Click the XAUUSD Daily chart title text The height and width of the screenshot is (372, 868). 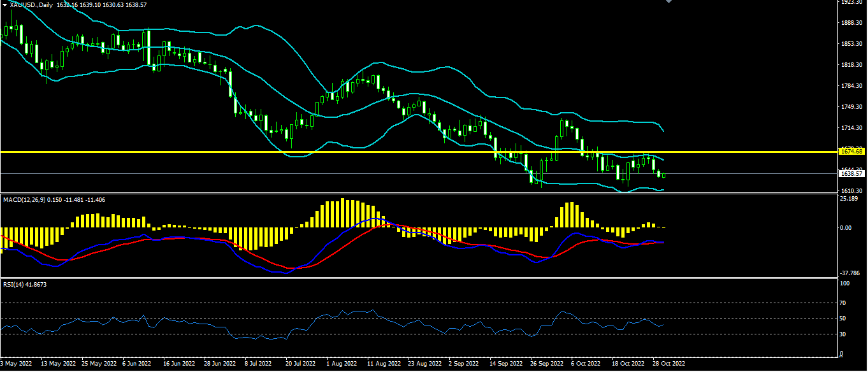32,5
